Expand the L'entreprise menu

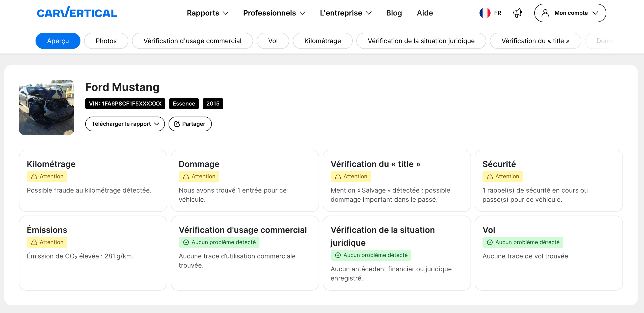click(345, 13)
